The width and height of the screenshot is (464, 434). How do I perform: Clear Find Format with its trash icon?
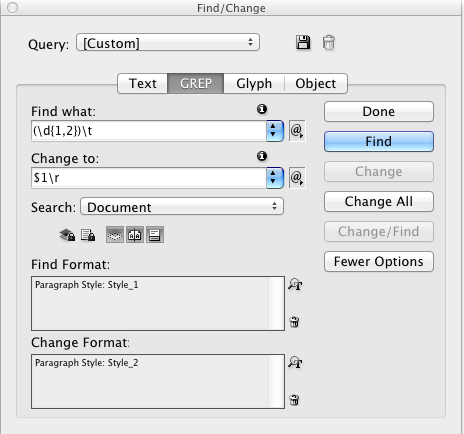point(294,322)
